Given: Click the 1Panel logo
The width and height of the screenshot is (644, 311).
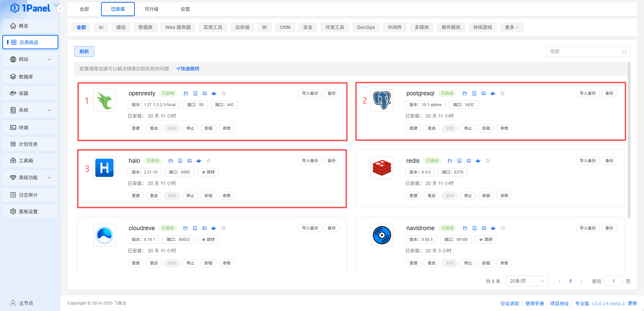Looking at the screenshot, I should pyautogui.click(x=30, y=8).
